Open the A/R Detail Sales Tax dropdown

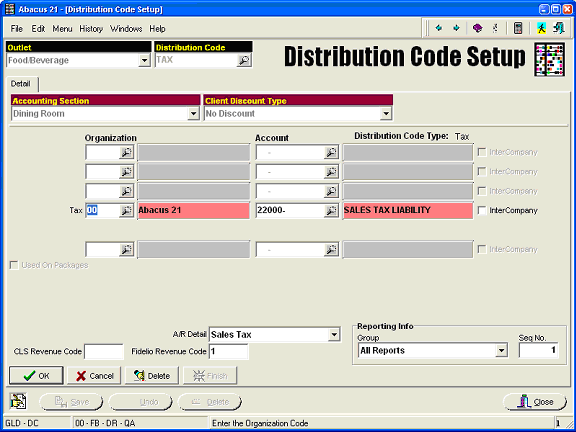[334, 335]
